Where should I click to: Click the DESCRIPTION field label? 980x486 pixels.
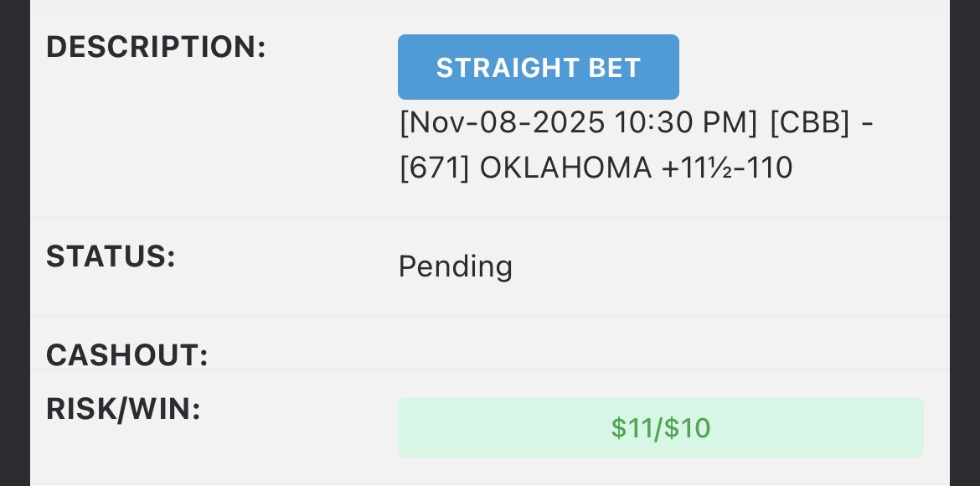click(156, 47)
